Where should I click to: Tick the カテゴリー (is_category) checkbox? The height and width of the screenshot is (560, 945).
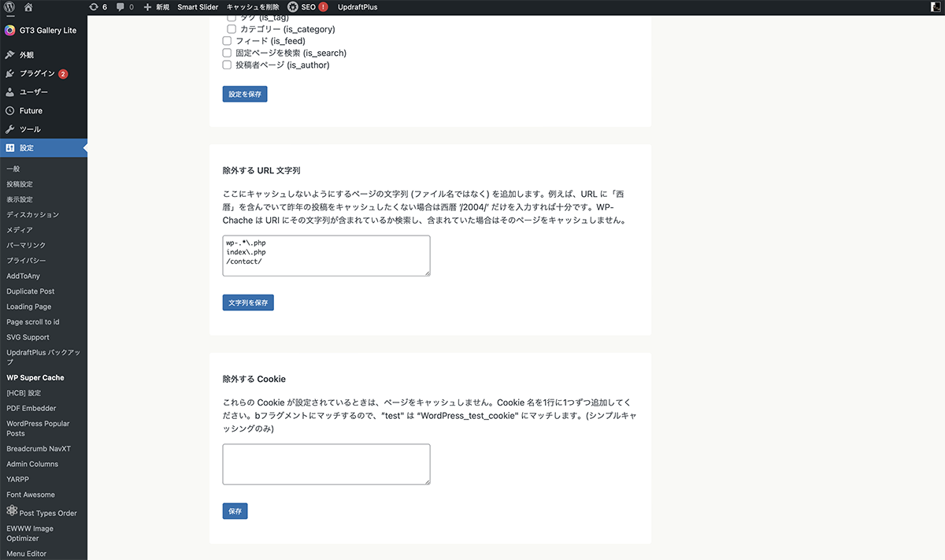232,29
